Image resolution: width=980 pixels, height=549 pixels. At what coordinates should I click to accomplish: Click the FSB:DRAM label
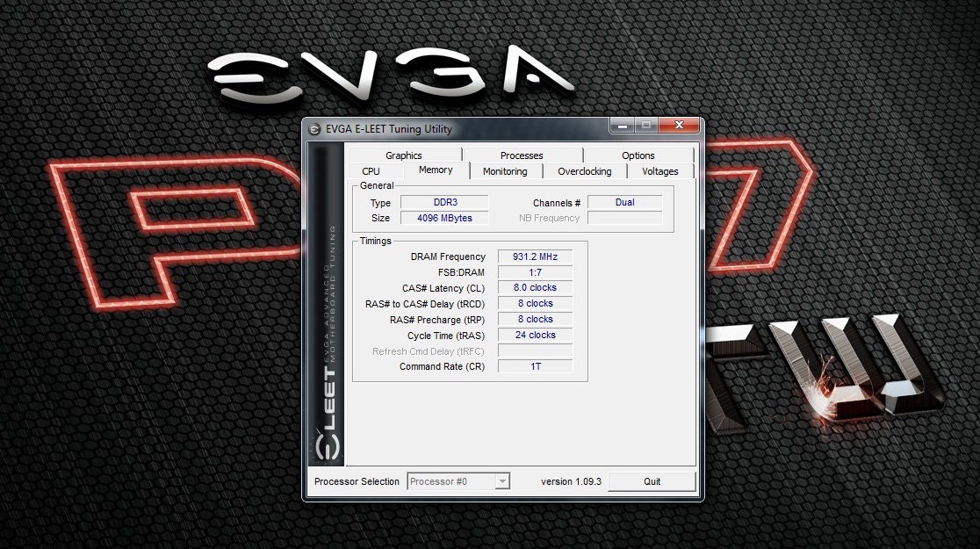(x=461, y=272)
